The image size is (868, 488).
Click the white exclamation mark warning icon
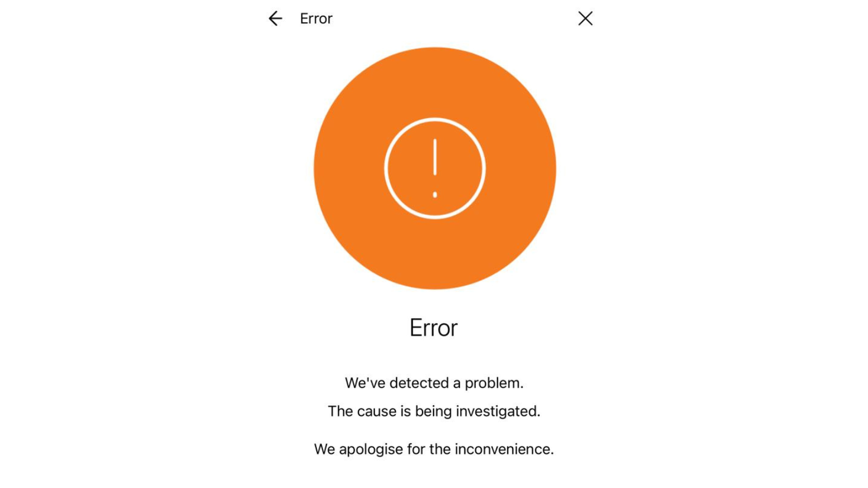click(x=435, y=168)
